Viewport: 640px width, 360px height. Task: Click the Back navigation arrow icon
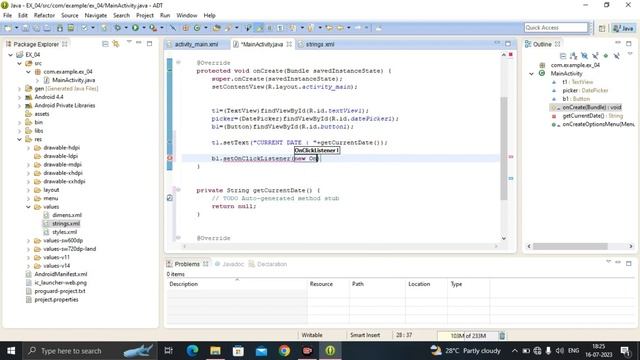click(x=340, y=28)
